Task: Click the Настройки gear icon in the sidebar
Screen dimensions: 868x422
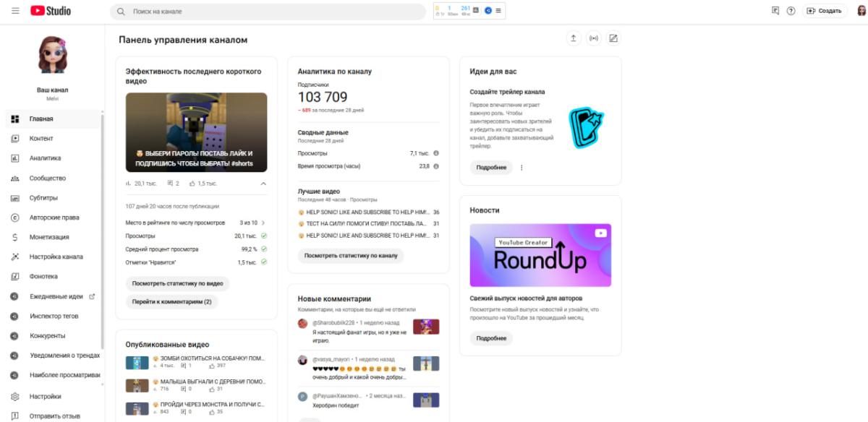Action: [14, 397]
